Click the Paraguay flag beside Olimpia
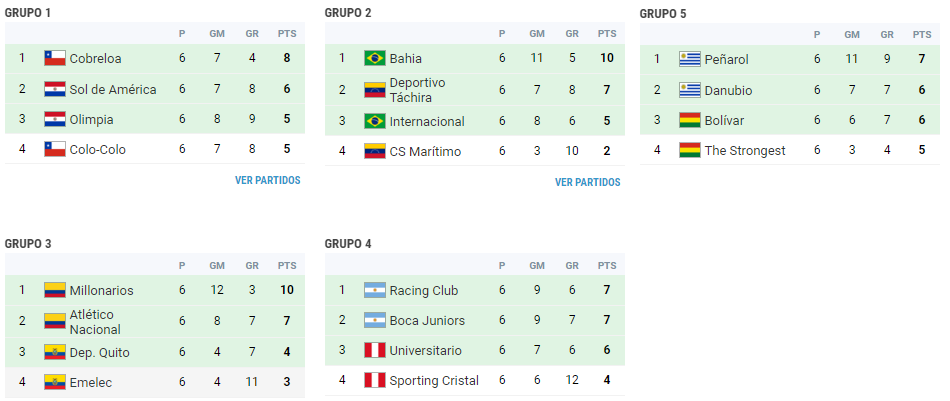This screenshot has width=950, height=401. point(55,119)
